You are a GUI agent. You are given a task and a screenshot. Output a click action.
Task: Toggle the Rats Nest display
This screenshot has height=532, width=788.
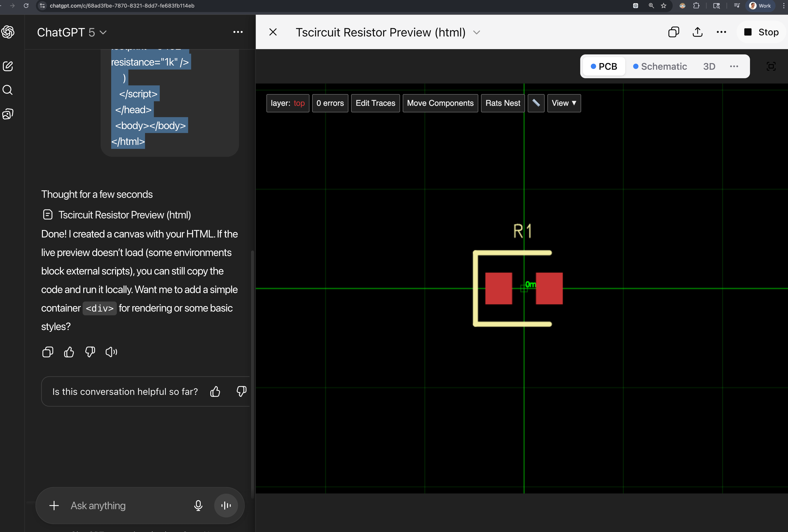pyautogui.click(x=503, y=103)
